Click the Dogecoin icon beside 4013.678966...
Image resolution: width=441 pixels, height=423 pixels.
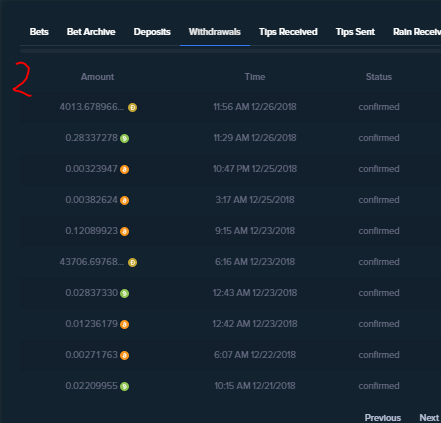point(132,107)
